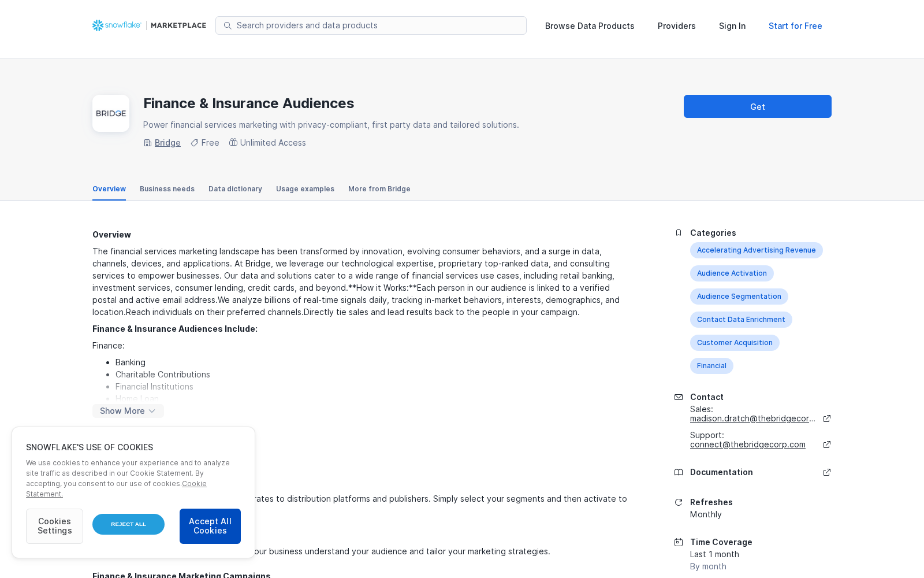Select Accelerating Advertising Revenue category tag
Image resolution: width=924 pixels, height=578 pixels.
(x=757, y=250)
